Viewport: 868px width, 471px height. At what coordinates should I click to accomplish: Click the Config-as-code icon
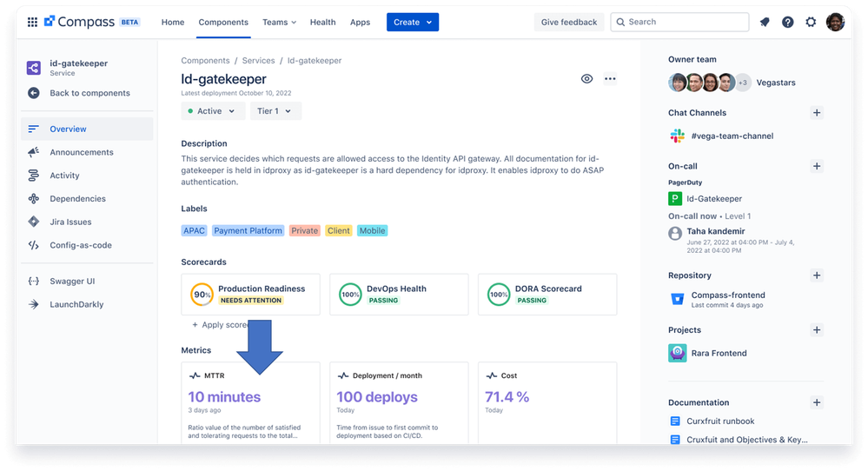tap(34, 245)
